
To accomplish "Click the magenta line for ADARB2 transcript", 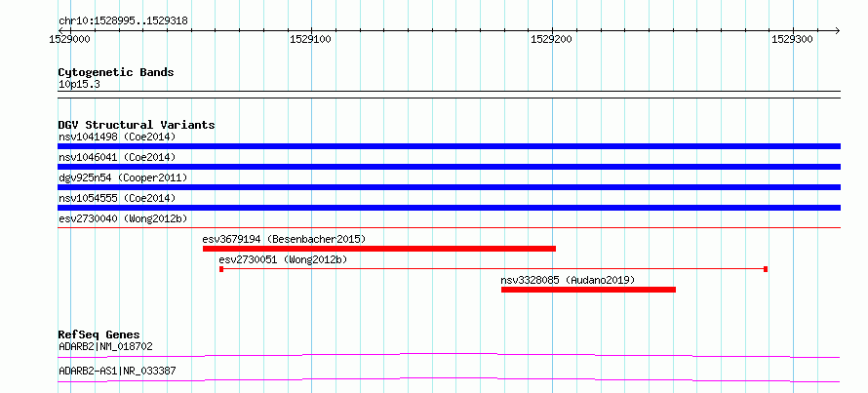I will tap(449, 355).
